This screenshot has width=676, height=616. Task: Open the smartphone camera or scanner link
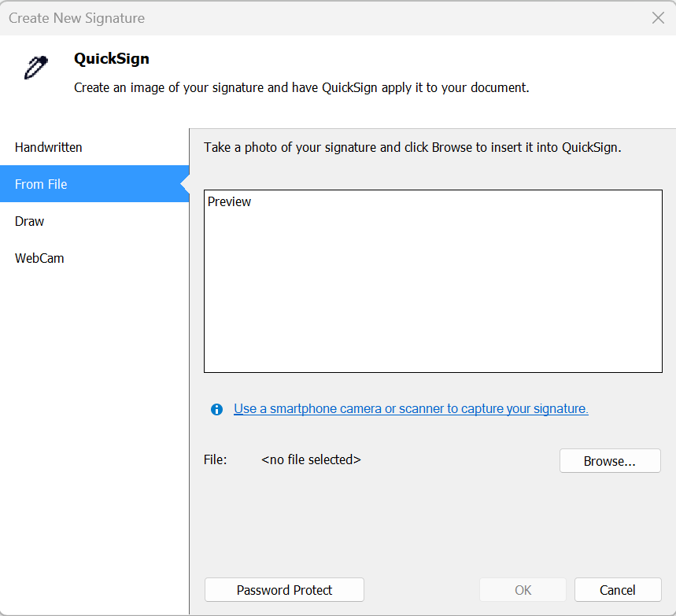(411, 408)
